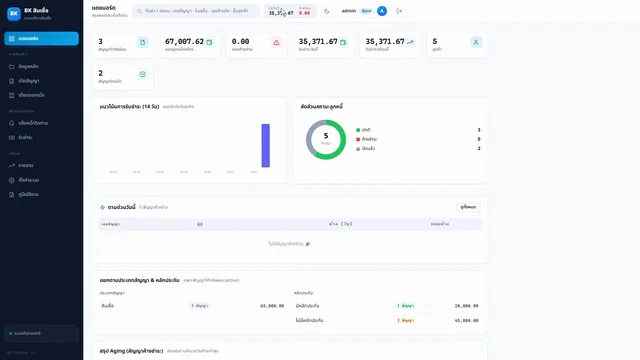This screenshot has width=640, height=360.
Task: Open the admin user avatar
Action: point(382,11)
